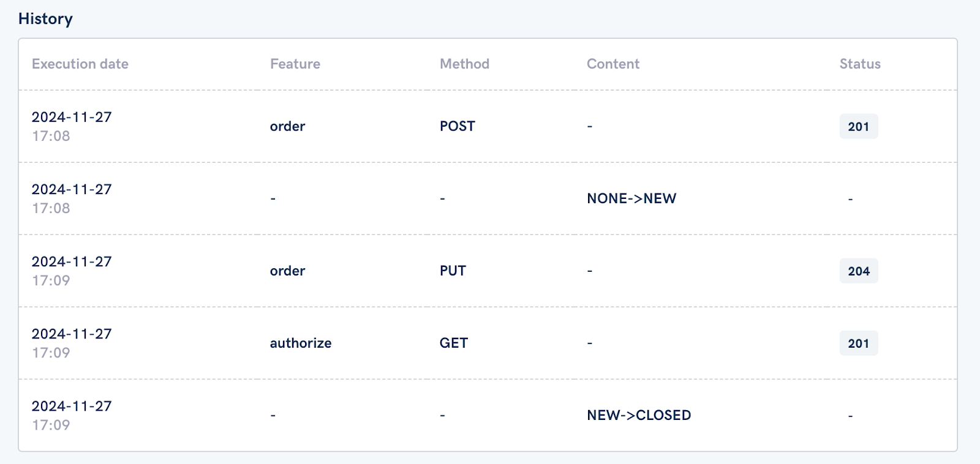Click the Execution date column header

click(80, 64)
